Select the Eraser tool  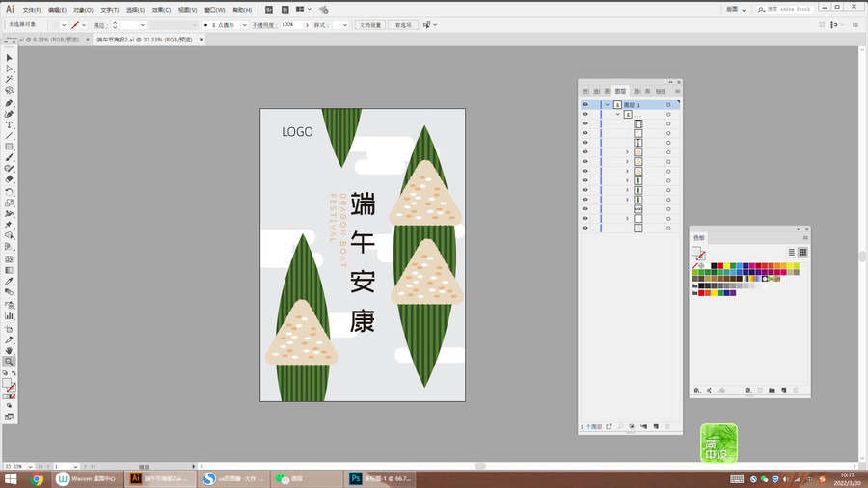9,179
